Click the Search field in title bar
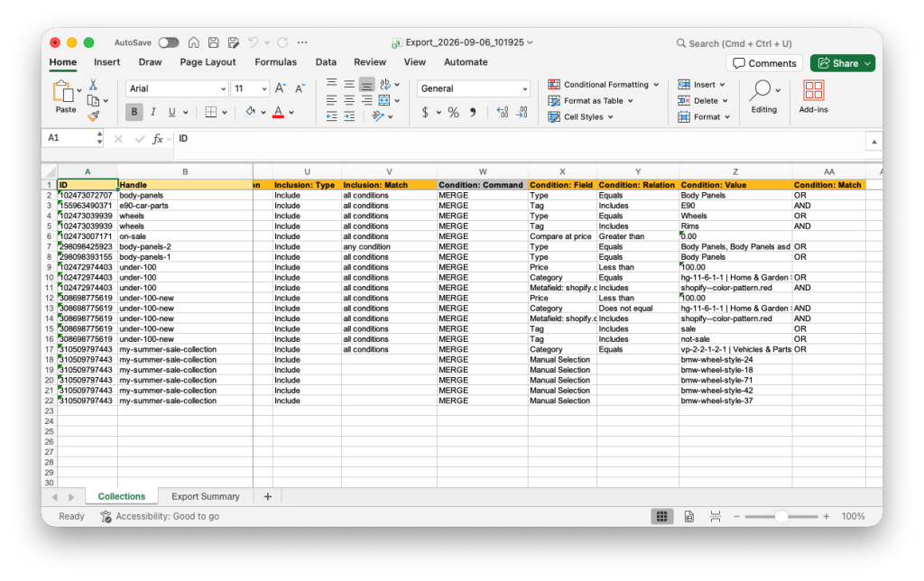924x581 pixels. [x=734, y=43]
